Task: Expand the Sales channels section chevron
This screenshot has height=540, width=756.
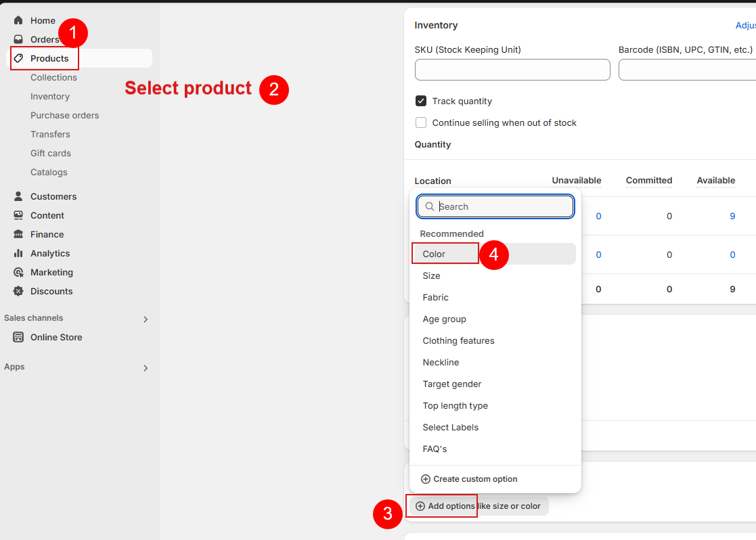Action: pos(145,319)
